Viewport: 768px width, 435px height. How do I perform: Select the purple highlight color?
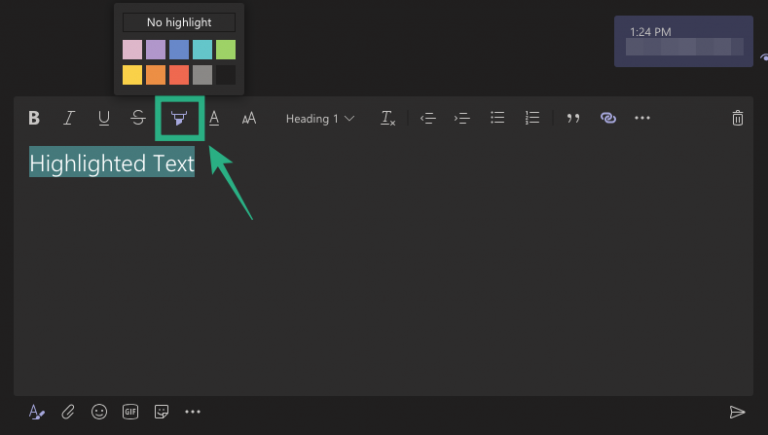[x=156, y=49]
